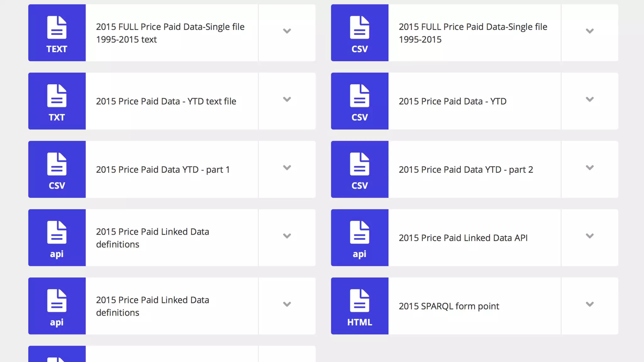Click the api icon beside Linked Data API

[x=360, y=238]
